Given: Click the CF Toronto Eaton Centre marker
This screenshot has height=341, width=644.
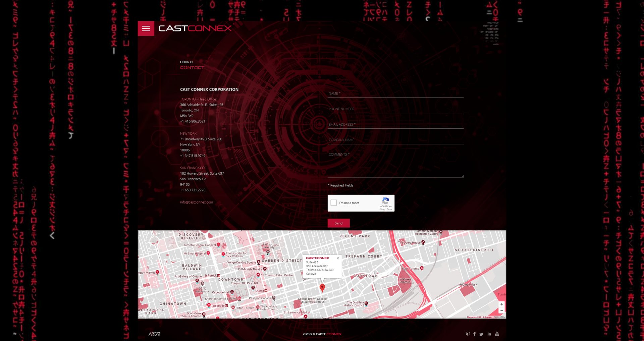Looking at the screenshot, I should (258, 275).
